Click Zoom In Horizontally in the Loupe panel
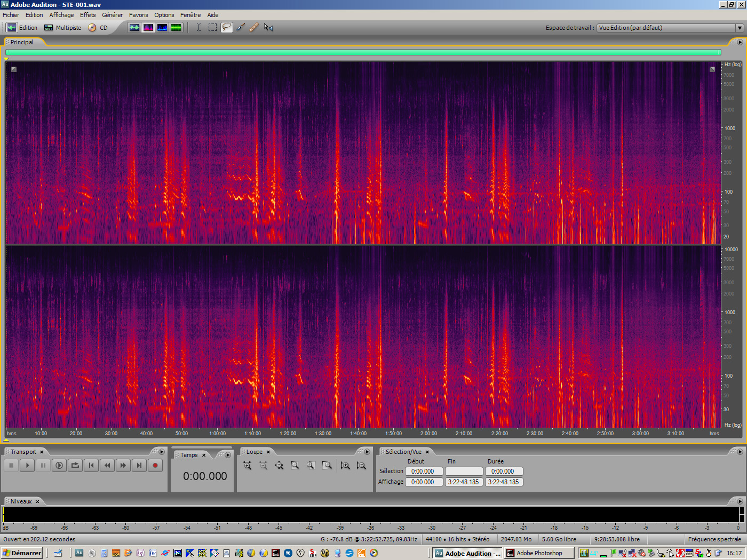Viewport: 747px width, 560px height. [247, 466]
